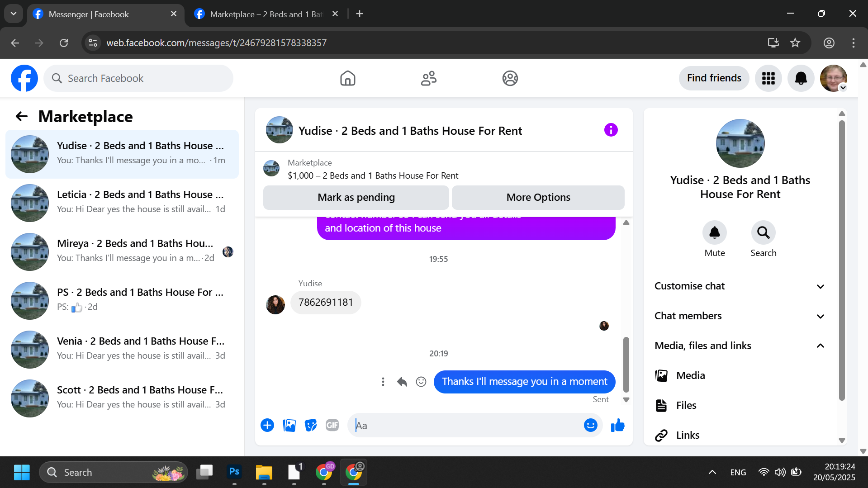The height and width of the screenshot is (488, 868).
Task: Choose a sticker from the sticker icon
Action: 311,425
